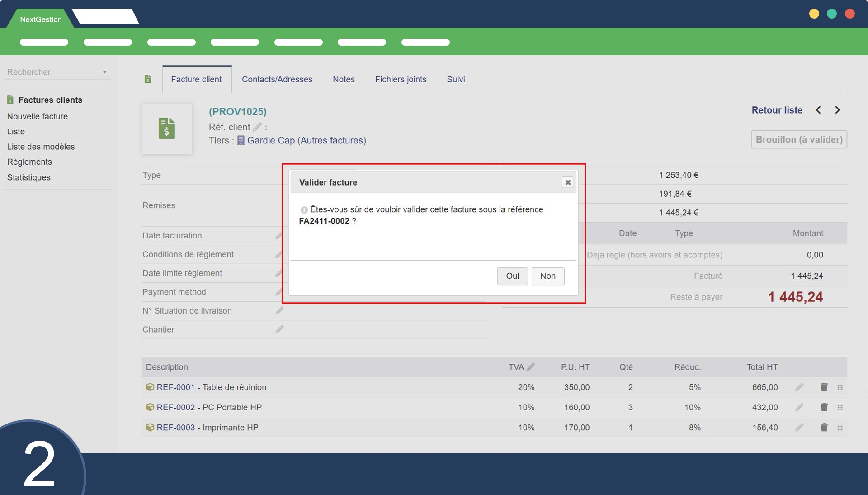Open the Rechercher dropdown
Screen dimensions: 868x495
coord(104,72)
